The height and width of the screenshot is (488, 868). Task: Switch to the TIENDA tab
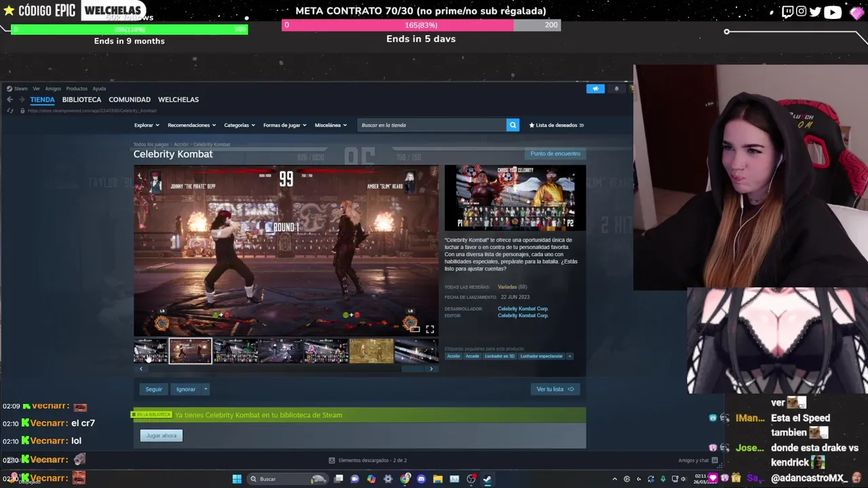42,100
